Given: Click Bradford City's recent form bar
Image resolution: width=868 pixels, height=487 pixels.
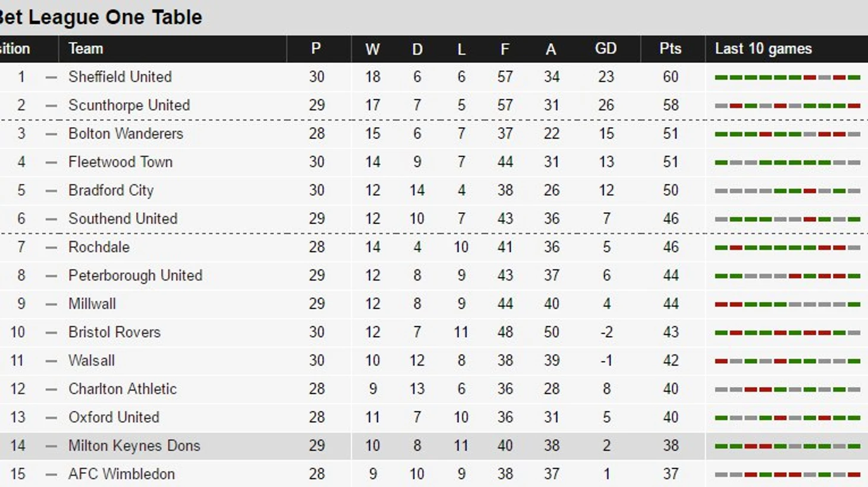Looking at the screenshot, I should tap(787, 191).
